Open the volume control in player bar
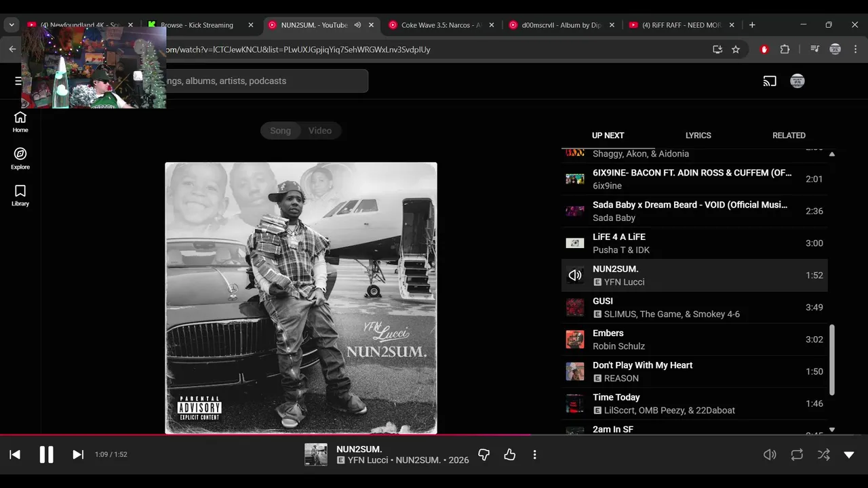Screen dimensions: 868x488 point(770,455)
